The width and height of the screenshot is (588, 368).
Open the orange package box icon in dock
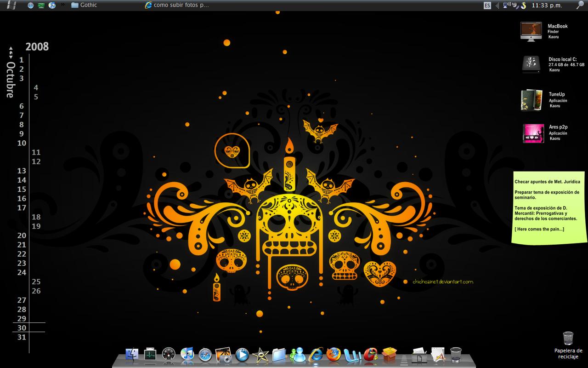tap(389, 354)
